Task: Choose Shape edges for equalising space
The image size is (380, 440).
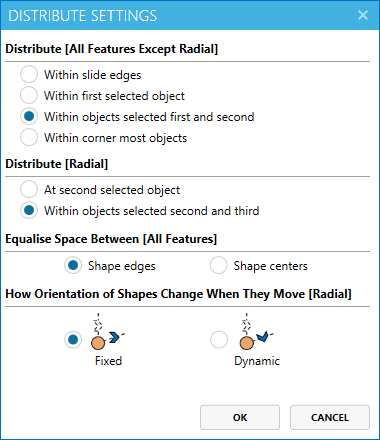Action: (x=73, y=265)
